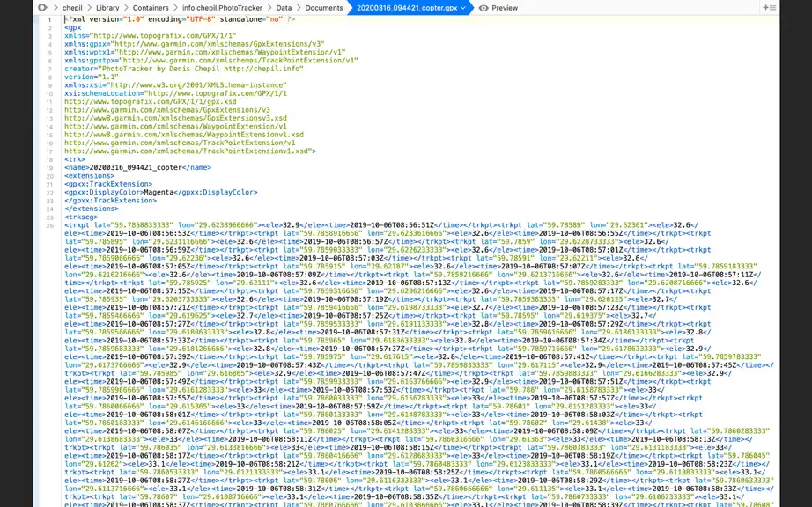Click the <trkseg> tag on line 25
This screenshot has height=507, width=812.
(x=81, y=217)
